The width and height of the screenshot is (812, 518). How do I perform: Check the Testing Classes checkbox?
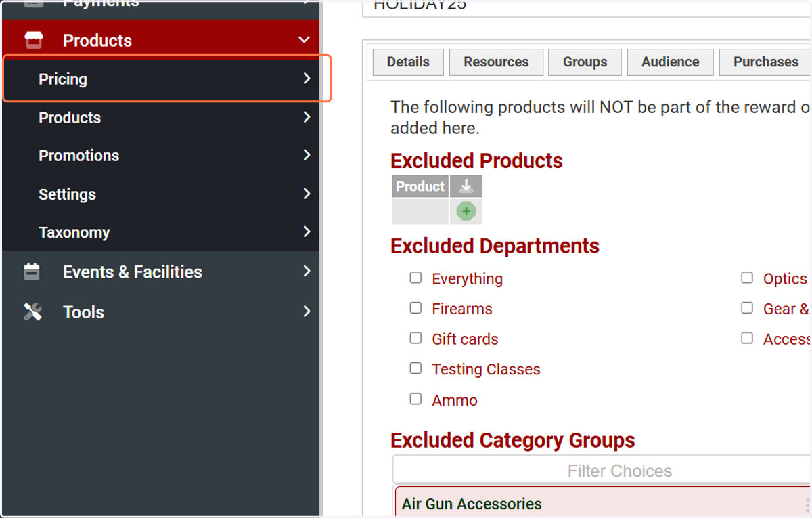[415, 368]
